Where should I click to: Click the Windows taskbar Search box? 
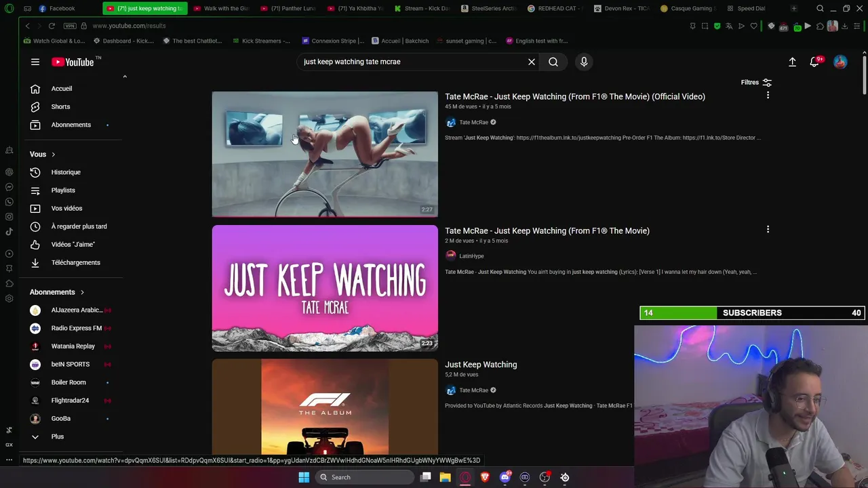tap(365, 477)
